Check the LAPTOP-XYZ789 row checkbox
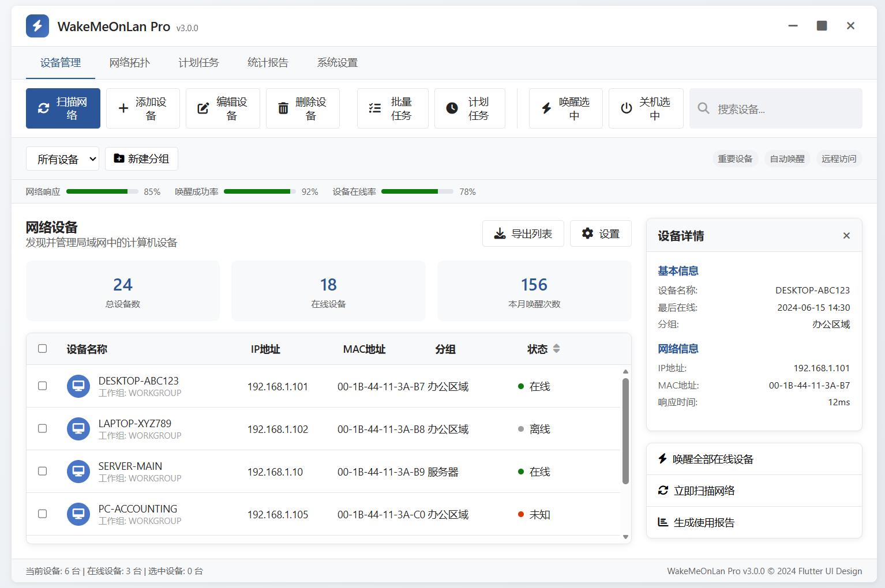This screenshot has height=588, width=885. pos(42,428)
